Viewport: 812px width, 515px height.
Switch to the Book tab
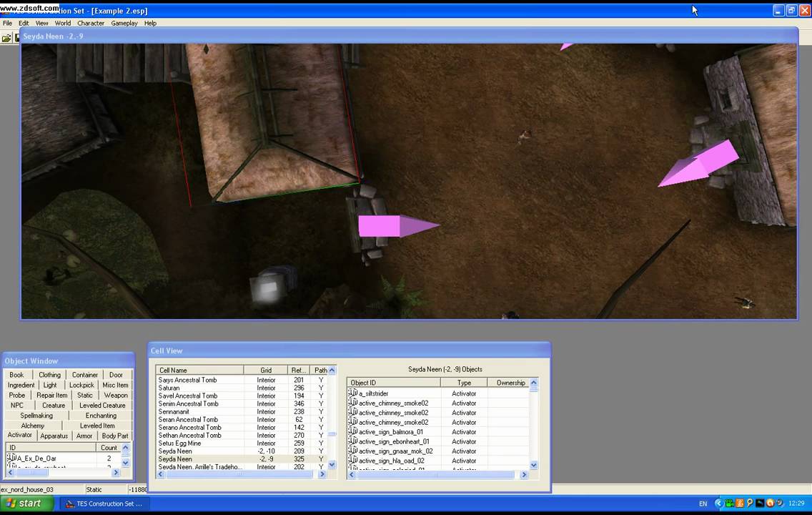(x=16, y=375)
